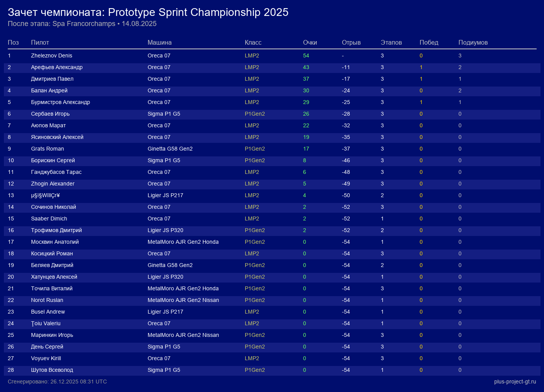
Task: Click the 54 points value for the leader
Action: 306,56
